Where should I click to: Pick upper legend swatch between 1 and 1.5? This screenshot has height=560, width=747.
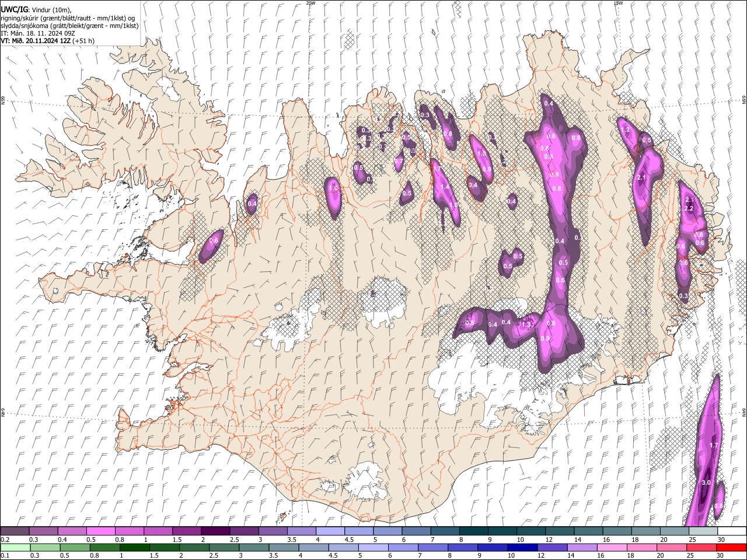[158, 531]
